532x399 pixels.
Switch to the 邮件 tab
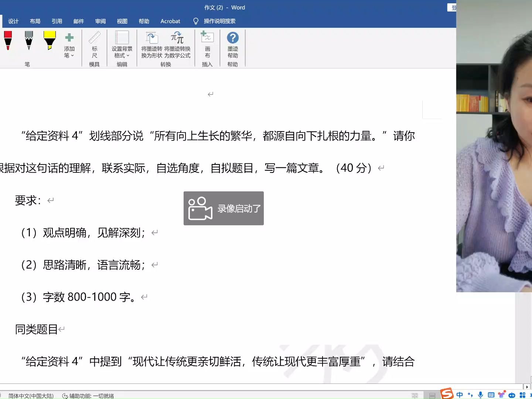79,21
